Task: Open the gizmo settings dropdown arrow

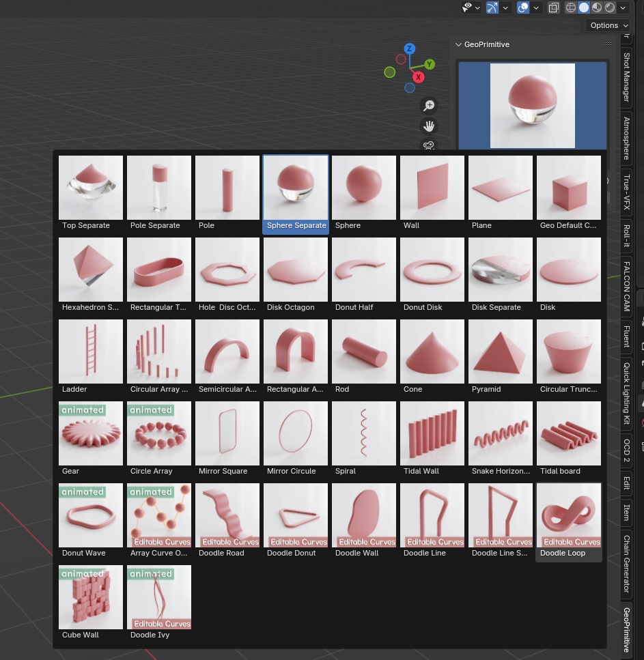Action: coord(505,8)
